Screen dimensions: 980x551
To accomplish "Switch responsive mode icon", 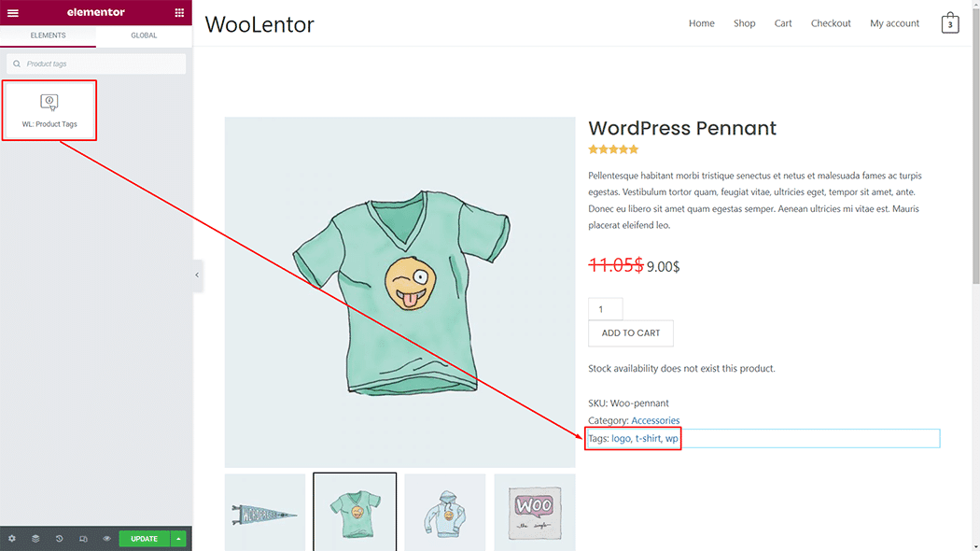I will pos(83,539).
